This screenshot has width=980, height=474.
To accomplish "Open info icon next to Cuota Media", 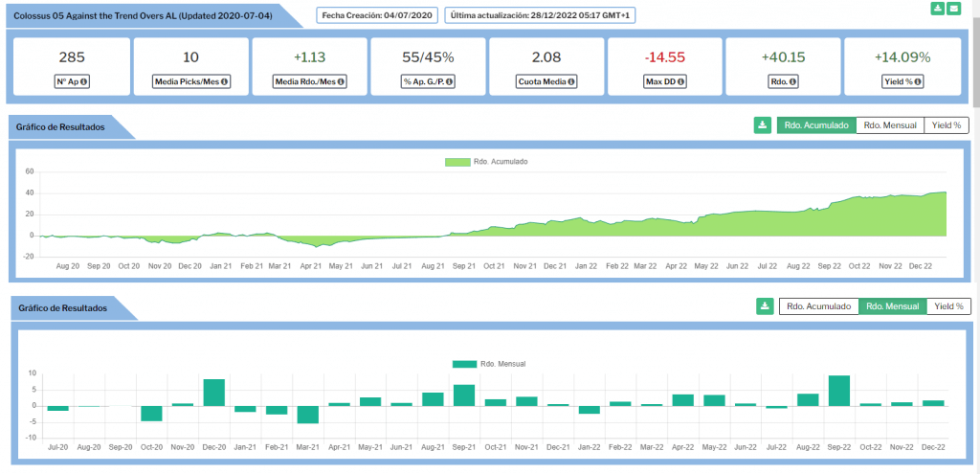I will click(x=571, y=82).
